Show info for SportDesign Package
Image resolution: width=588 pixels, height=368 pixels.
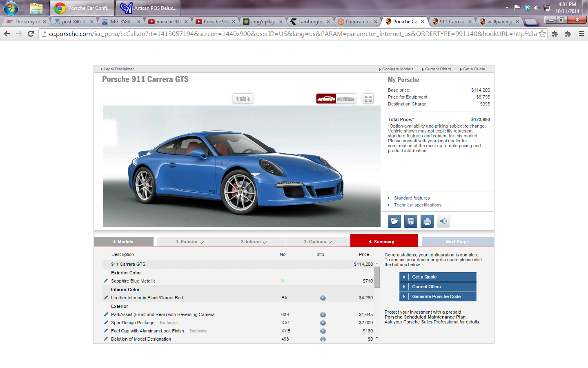[323, 323]
